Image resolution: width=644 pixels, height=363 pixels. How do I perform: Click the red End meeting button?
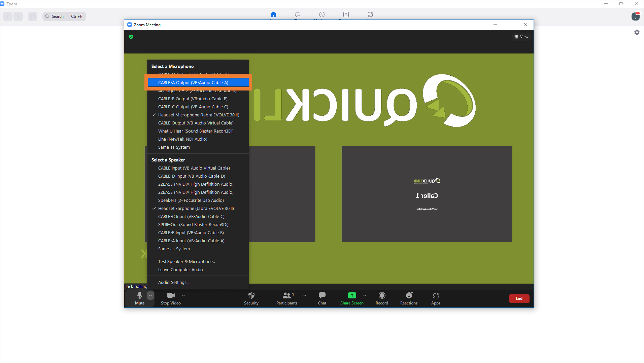519,298
